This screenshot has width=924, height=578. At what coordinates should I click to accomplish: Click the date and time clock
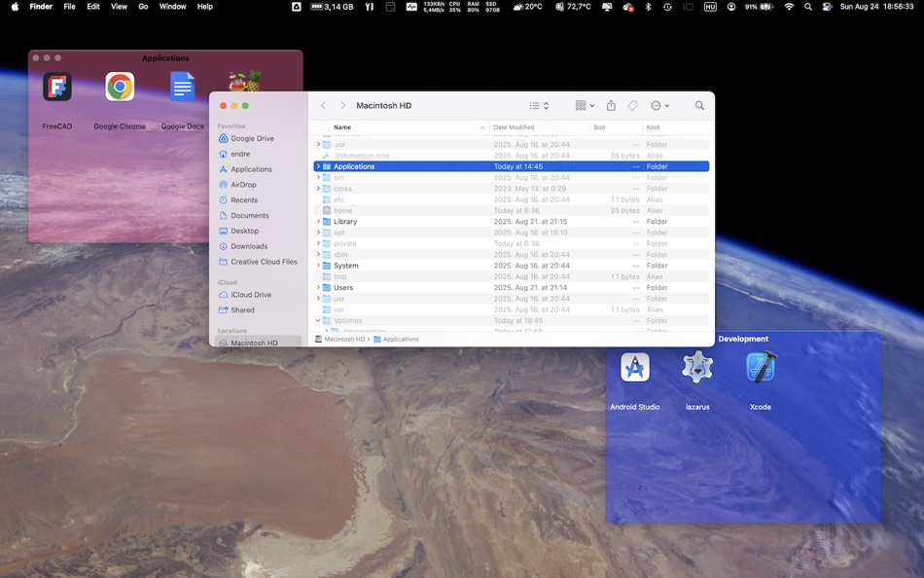pyautogui.click(x=876, y=7)
